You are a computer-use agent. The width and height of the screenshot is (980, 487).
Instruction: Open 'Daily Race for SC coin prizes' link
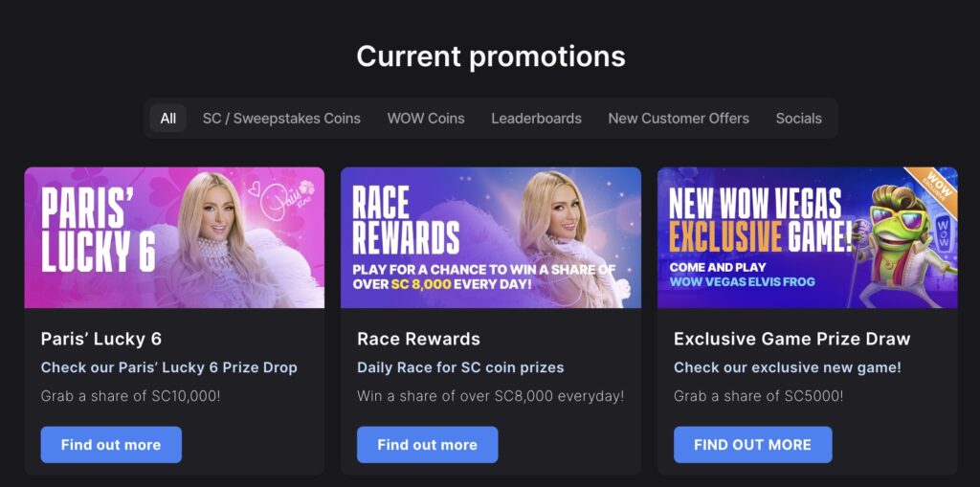tap(460, 367)
